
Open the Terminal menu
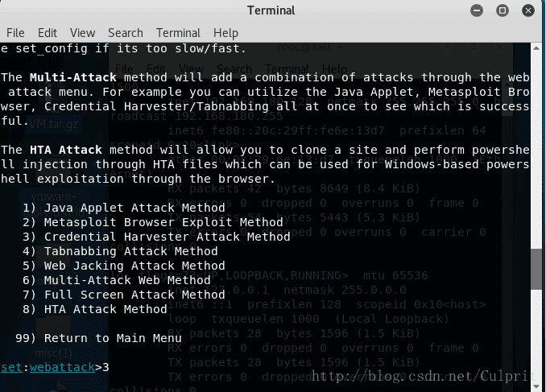click(x=178, y=33)
